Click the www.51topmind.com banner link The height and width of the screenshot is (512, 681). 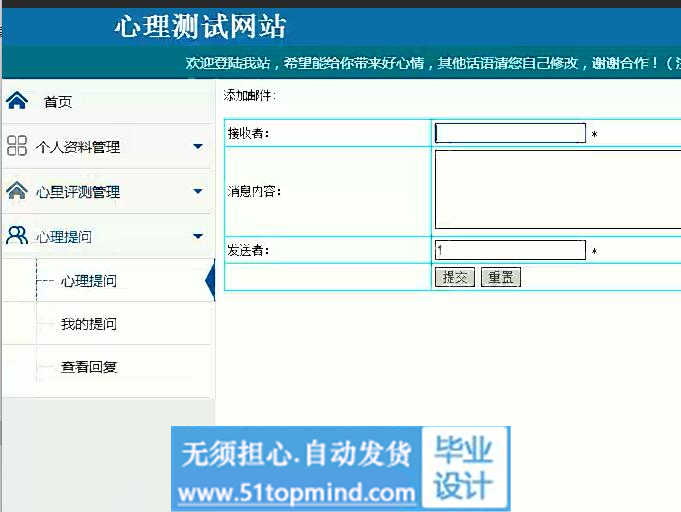296,492
